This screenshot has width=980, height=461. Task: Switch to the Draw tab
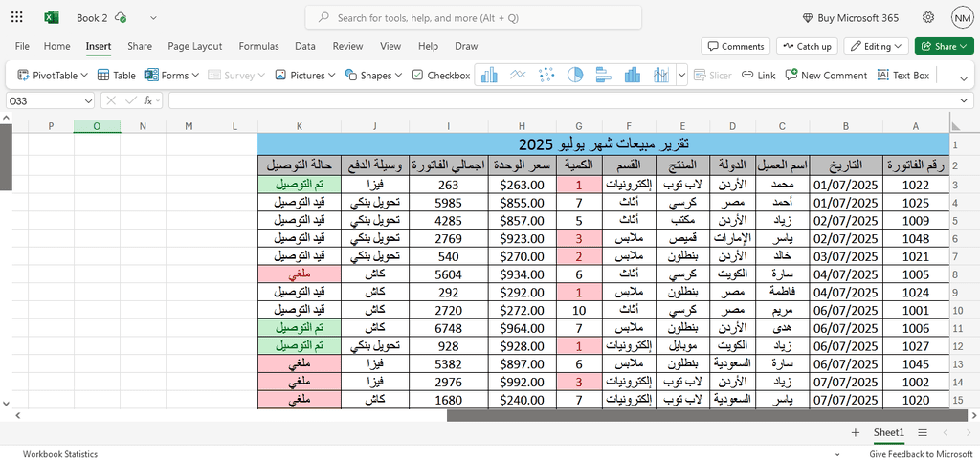coord(466,46)
